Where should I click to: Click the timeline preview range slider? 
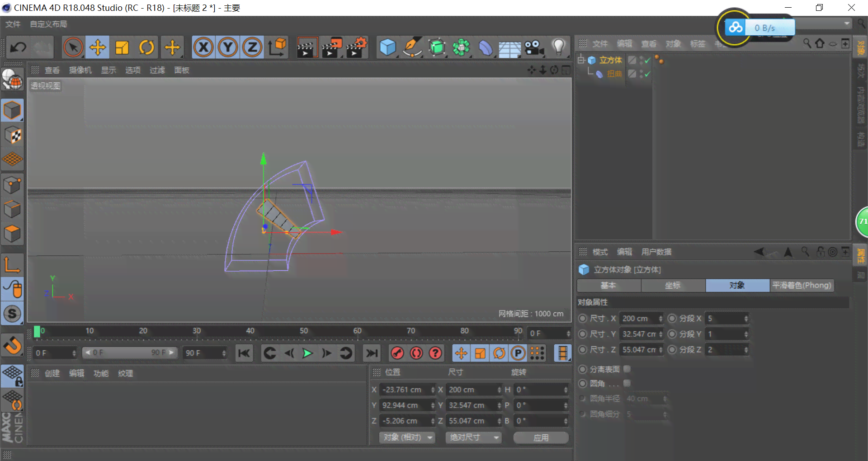[129, 353]
